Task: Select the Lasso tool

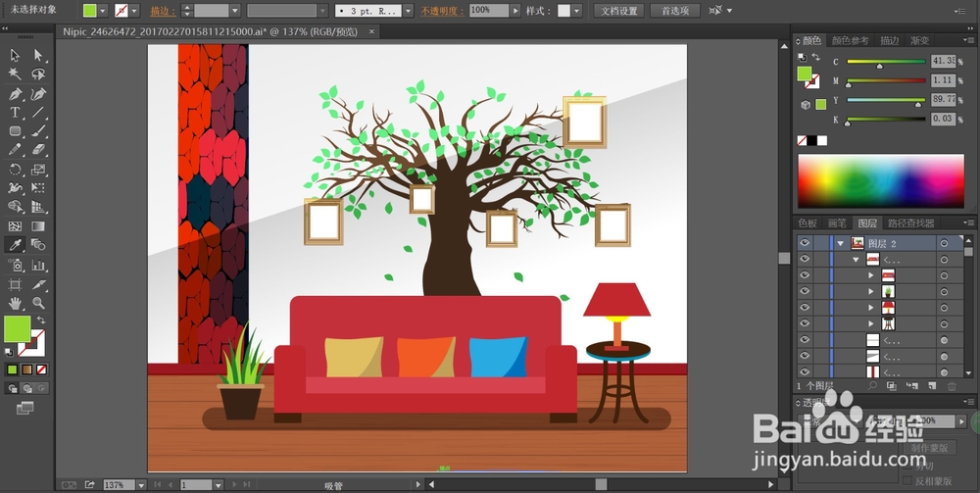Action: (38, 74)
